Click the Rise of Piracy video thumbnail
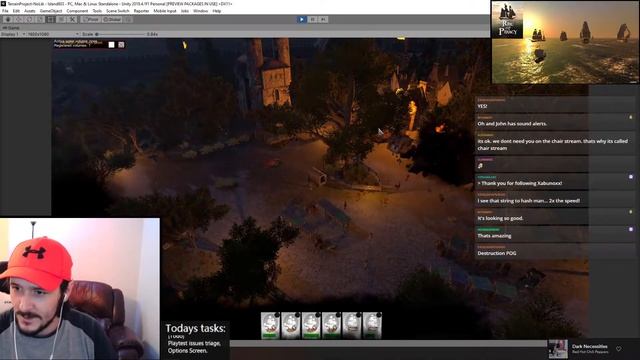Viewport: 640px width, 360px height. pyautogui.click(x=565, y=42)
